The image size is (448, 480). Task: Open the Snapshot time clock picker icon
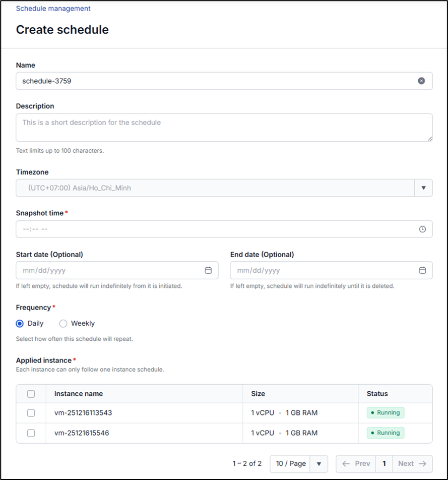pos(422,229)
